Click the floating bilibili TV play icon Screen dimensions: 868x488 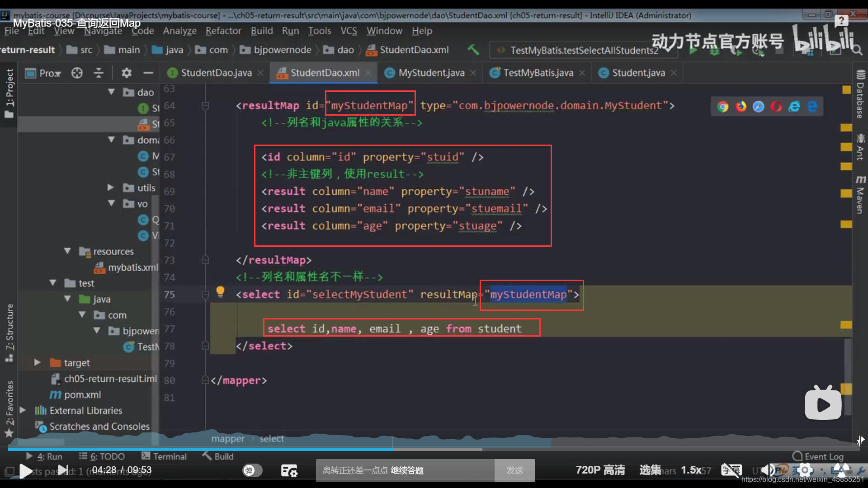tap(823, 403)
